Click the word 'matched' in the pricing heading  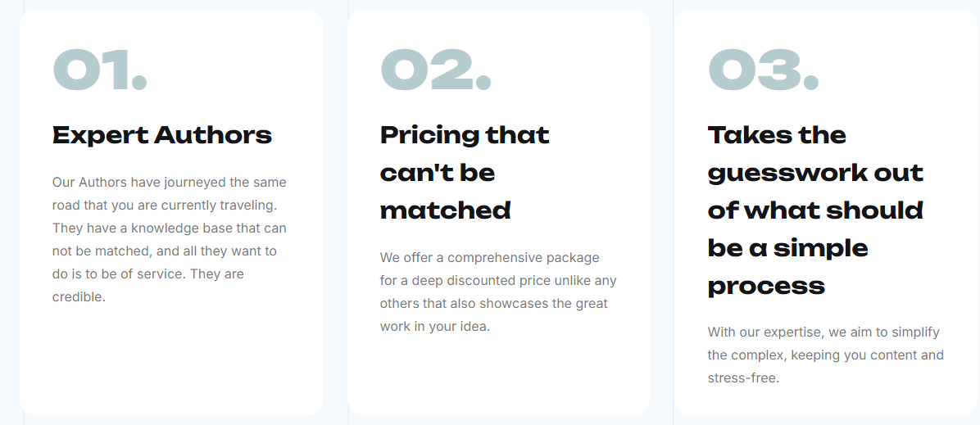(x=445, y=210)
